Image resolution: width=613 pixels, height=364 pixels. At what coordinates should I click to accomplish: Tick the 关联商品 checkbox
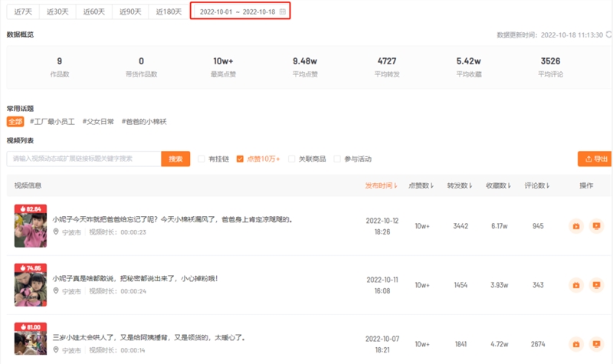click(291, 159)
